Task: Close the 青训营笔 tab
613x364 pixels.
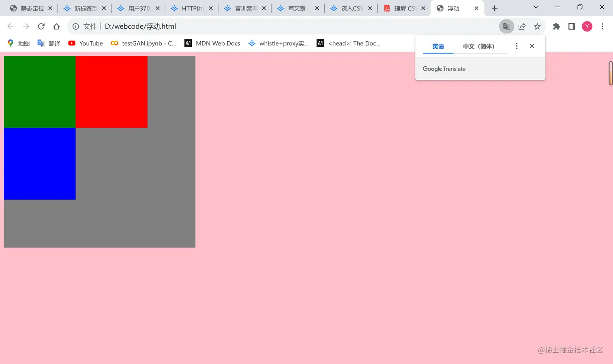Action: 264,8
